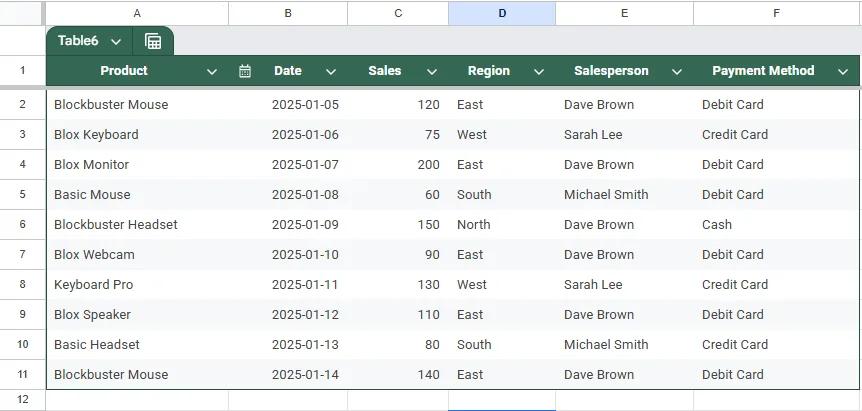The height and width of the screenshot is (411, 862).
Task: Click the Table6 name label
Action: 78,41
